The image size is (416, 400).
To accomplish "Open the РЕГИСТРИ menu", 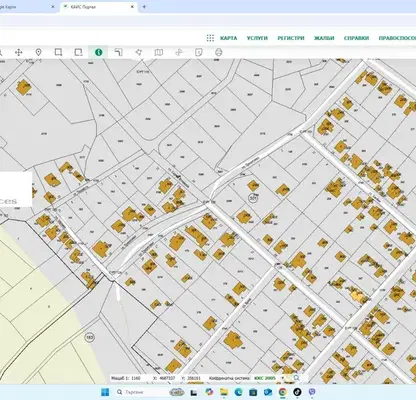I will 291,38.
